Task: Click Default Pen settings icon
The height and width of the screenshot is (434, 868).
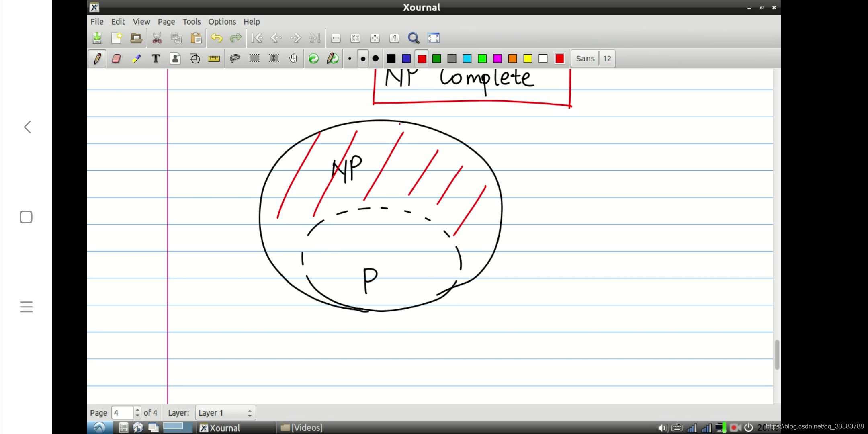Action: point(333,59)
